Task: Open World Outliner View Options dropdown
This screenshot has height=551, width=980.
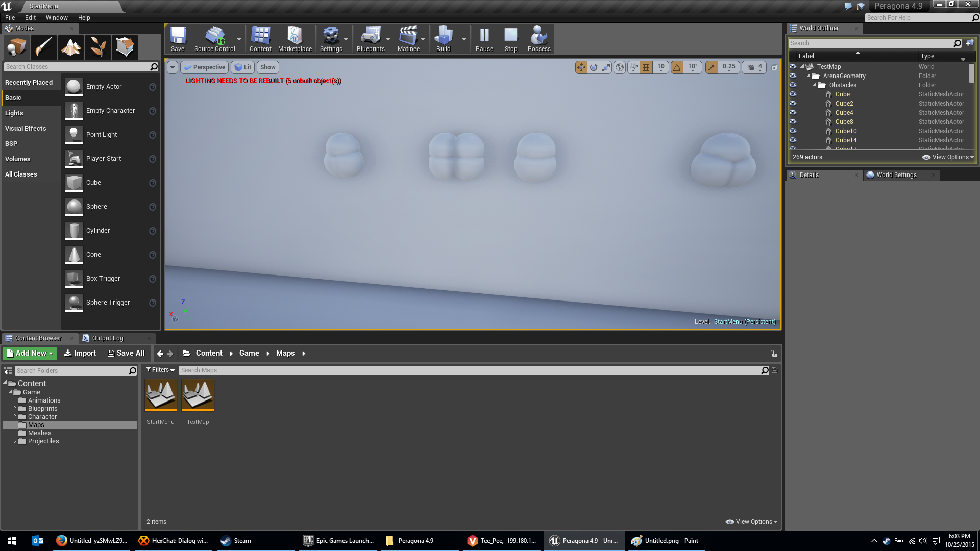Action: click(948, 157)
